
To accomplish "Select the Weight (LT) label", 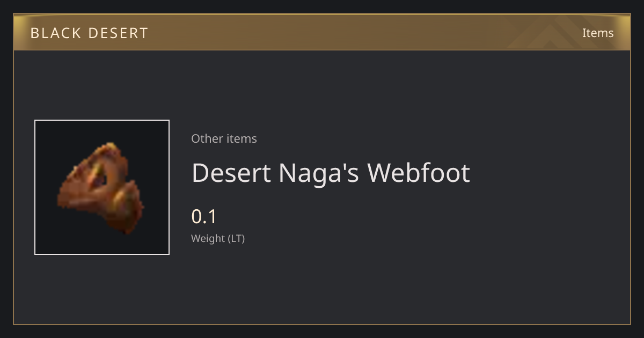I will click(x=218, y=239).
